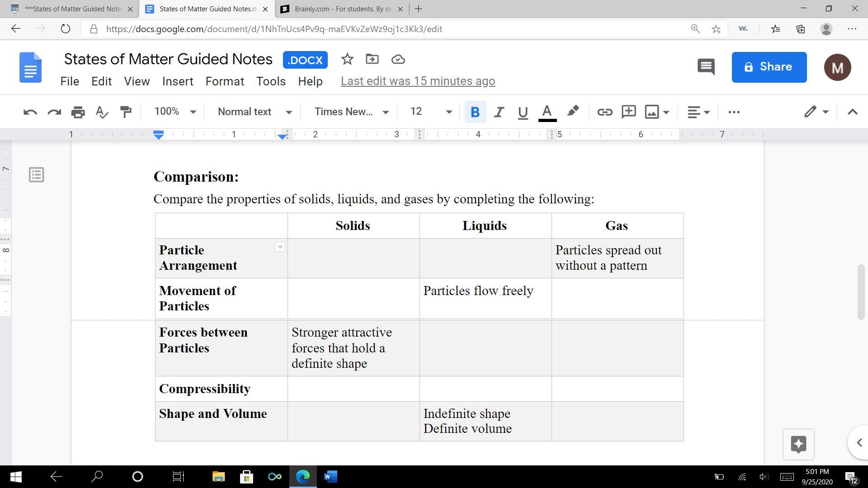
Task: Click the Print icon
Action: [78, 112]
